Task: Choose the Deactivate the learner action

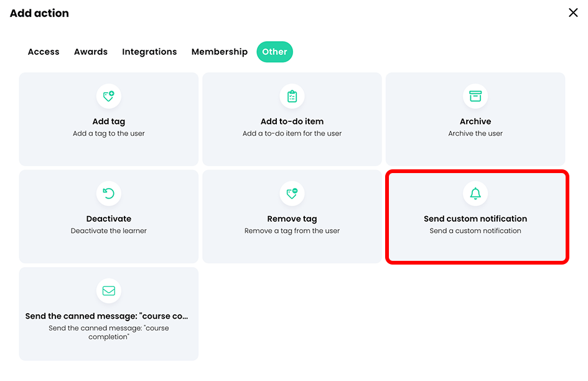Action: click(x=109, y=217)
